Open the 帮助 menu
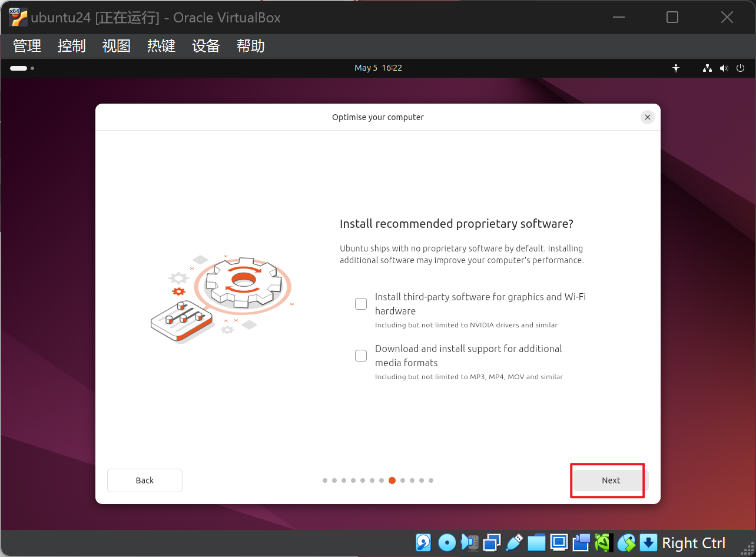 click(x=251, y=46)
